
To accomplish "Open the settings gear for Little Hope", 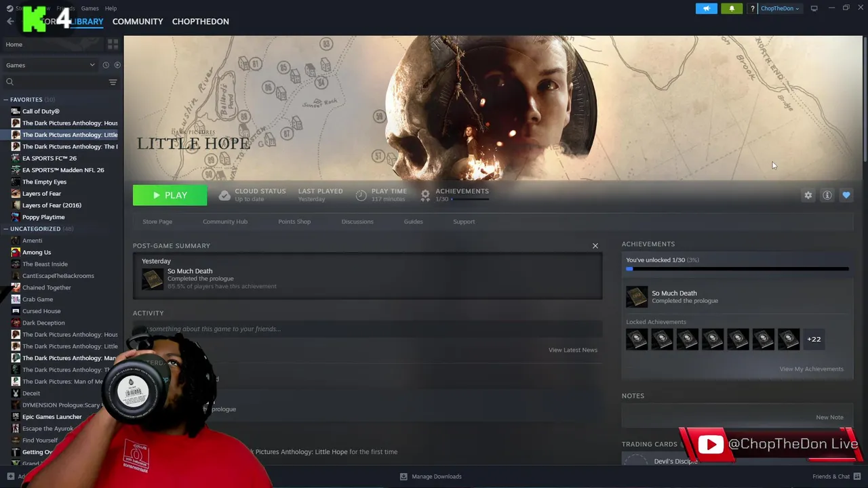I will tap(808, 195).
